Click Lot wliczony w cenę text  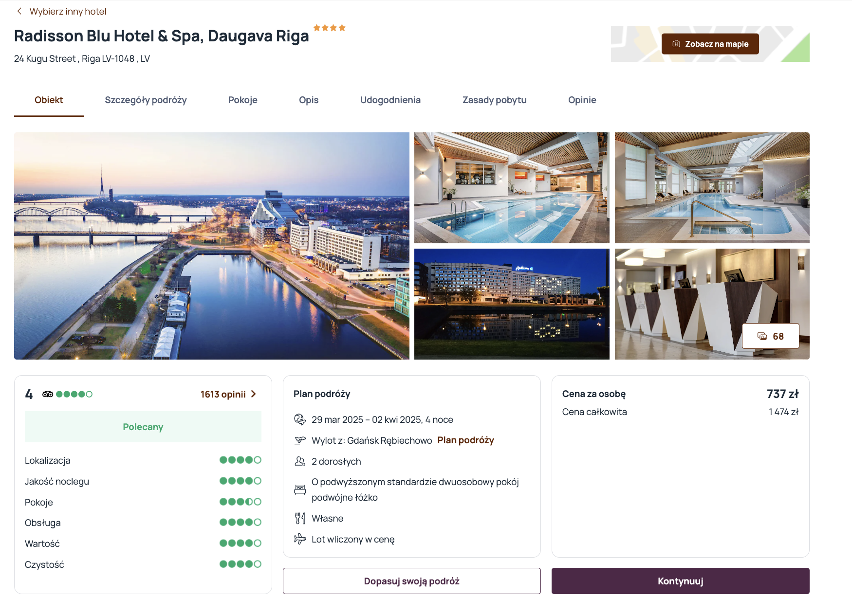tap(353, 539)
